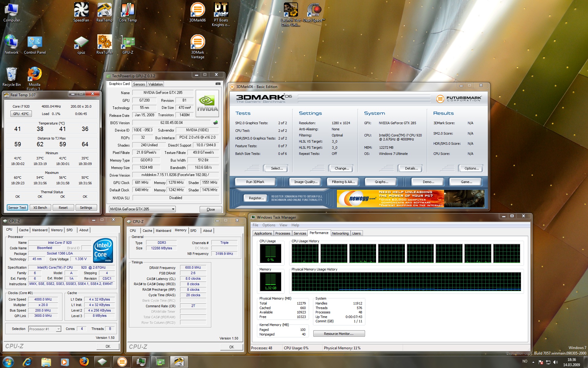Launch 3DMark06 from the desktop
The height and width of the screenshot is (368, 588).
(198, 12)
